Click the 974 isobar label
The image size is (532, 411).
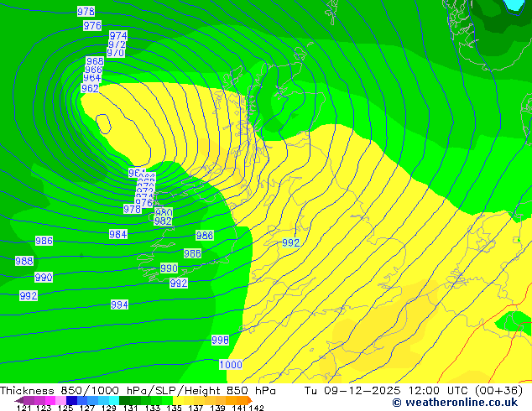(118, 35)
